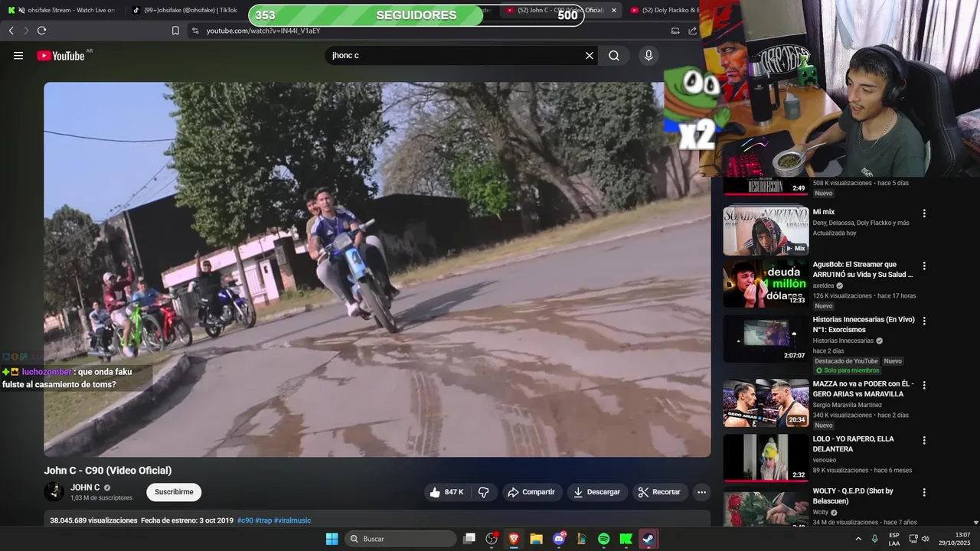Click on the video player to pause
980x551 pixels.
(x=377, y=269)
